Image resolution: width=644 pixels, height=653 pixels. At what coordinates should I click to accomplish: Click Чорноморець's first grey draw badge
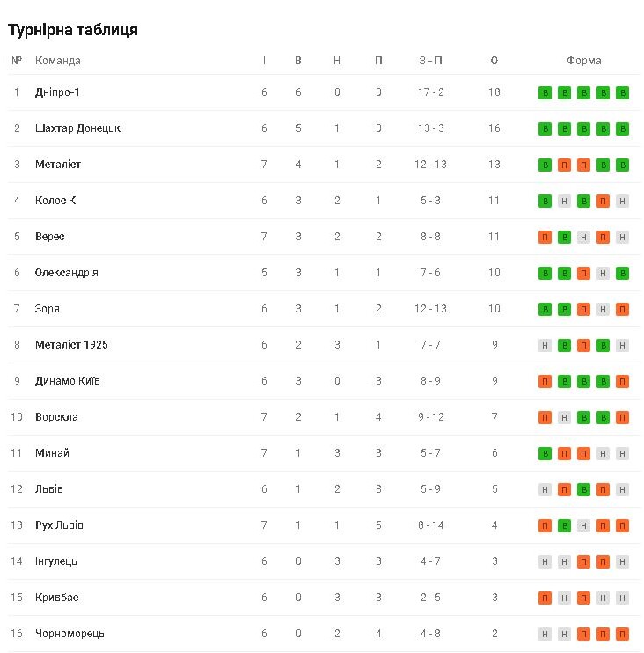tap(545, 634)
